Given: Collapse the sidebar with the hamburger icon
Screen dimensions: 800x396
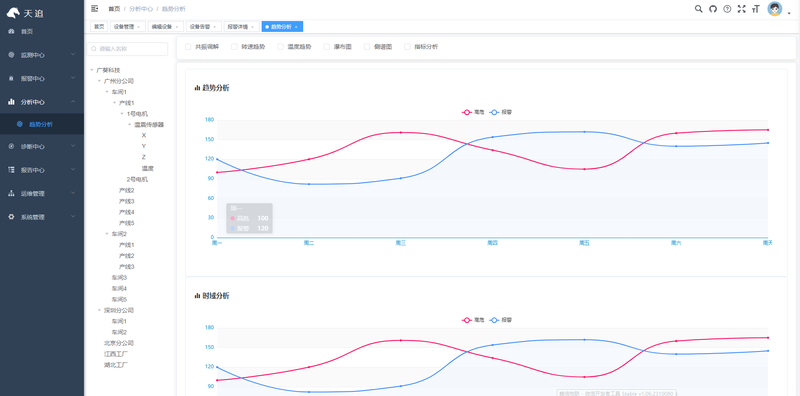Looking at the screenshot, I should coord(94,9).
